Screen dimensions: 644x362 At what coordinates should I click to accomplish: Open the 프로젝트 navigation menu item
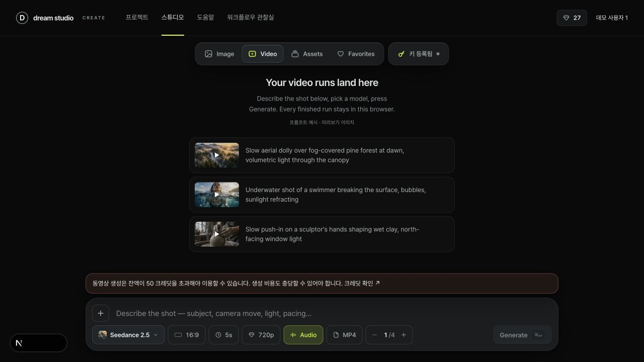point(137,17)
